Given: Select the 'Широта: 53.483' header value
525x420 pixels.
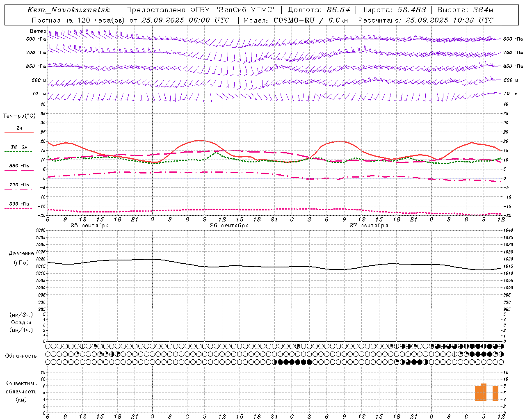Looking at the screenshot, I should click(393, 10).
